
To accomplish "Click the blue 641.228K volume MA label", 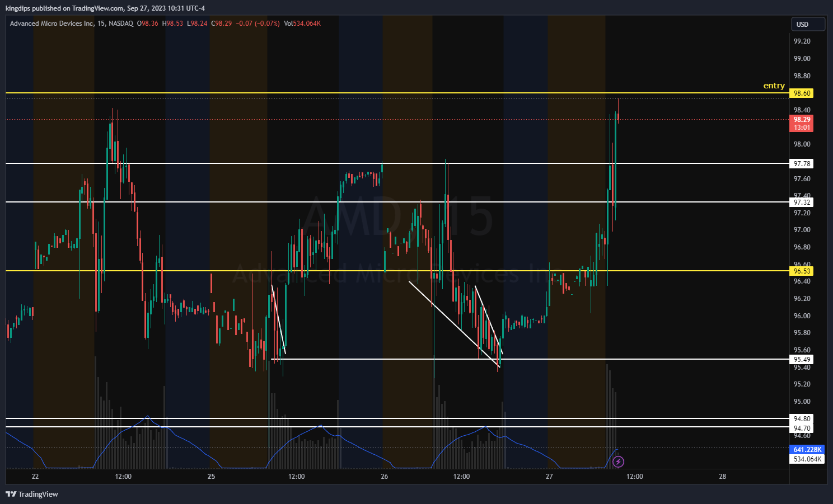I will point(807,450).
